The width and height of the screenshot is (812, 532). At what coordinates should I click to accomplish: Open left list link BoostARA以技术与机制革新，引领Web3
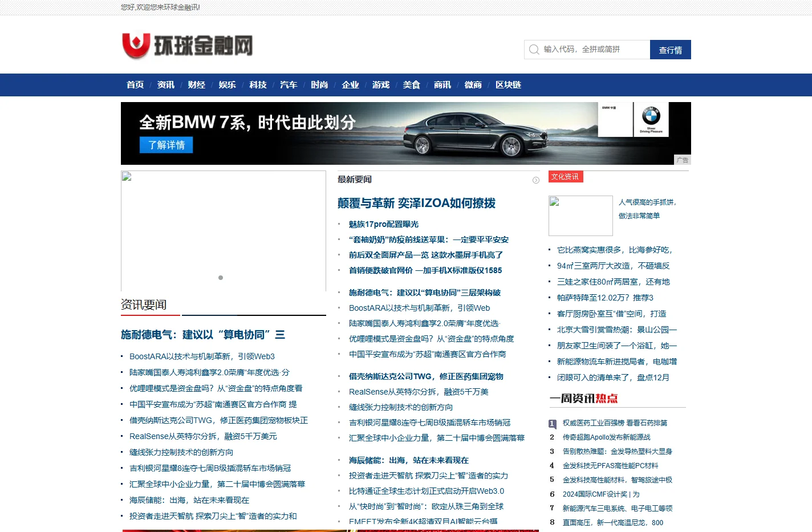pos(202,356)
